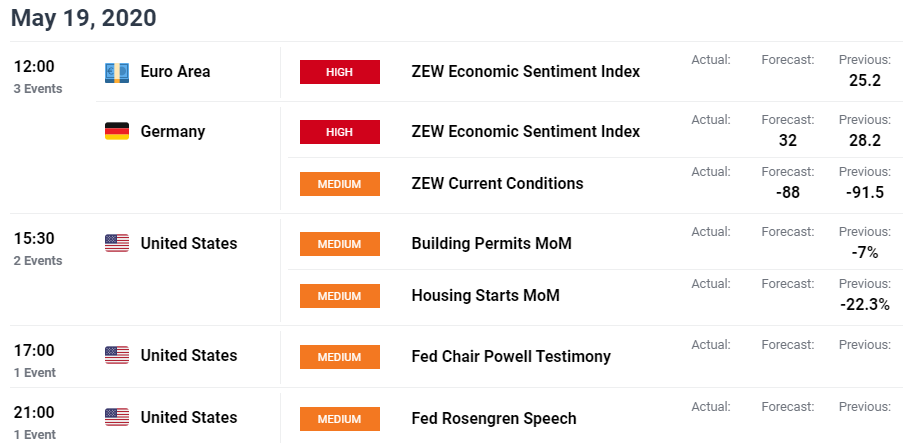The image size is (903, 443).
Task: Click the US flag in the 17:00 row
Action: tap(117, 355)
